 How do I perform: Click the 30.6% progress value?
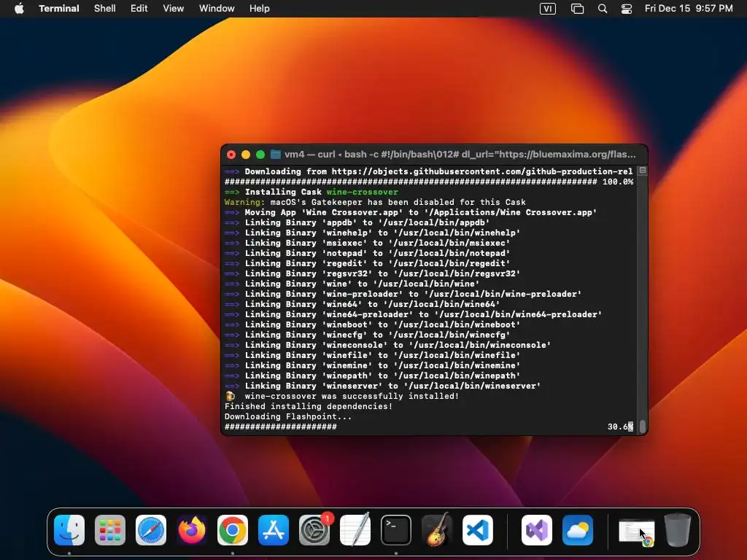point(620,427)
